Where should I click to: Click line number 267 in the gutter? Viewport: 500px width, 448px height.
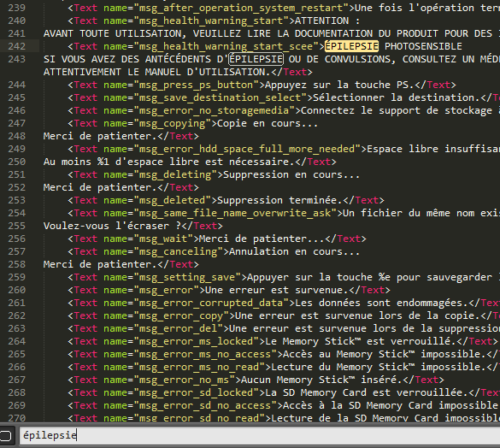pyautogui.click(x=16, y=380)
